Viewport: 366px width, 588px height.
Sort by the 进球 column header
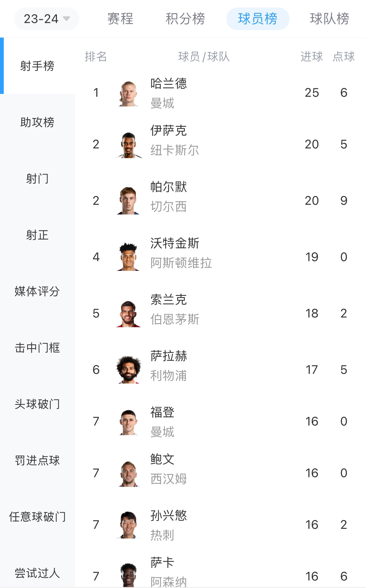click(x=312, y=57)
